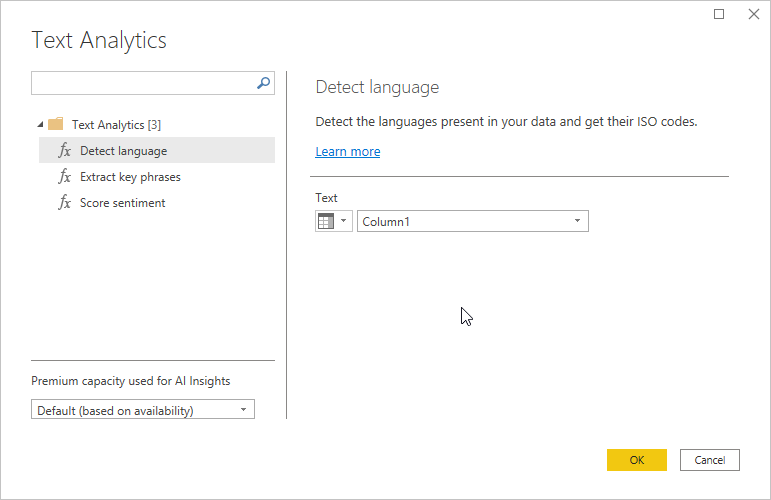
Task: Open the Column1 text dropdown
Action: [473, 221]
